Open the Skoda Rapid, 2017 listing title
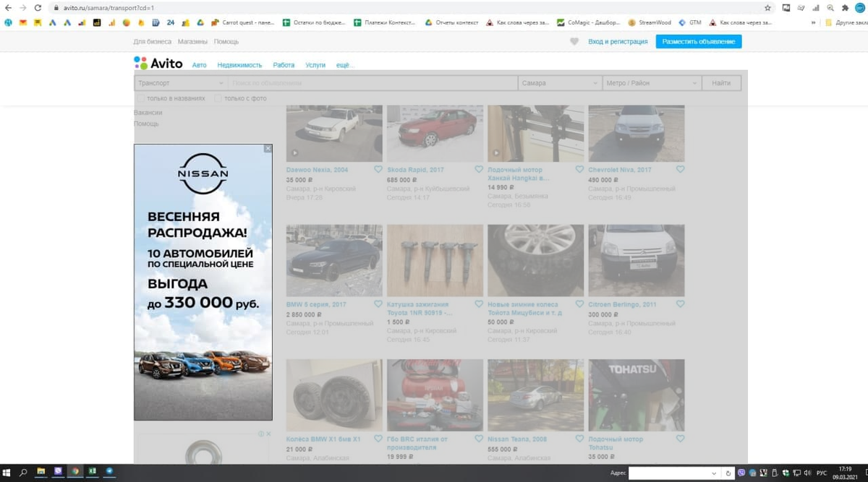Screen dimensions: 868x482 click(x=416, y=170)
